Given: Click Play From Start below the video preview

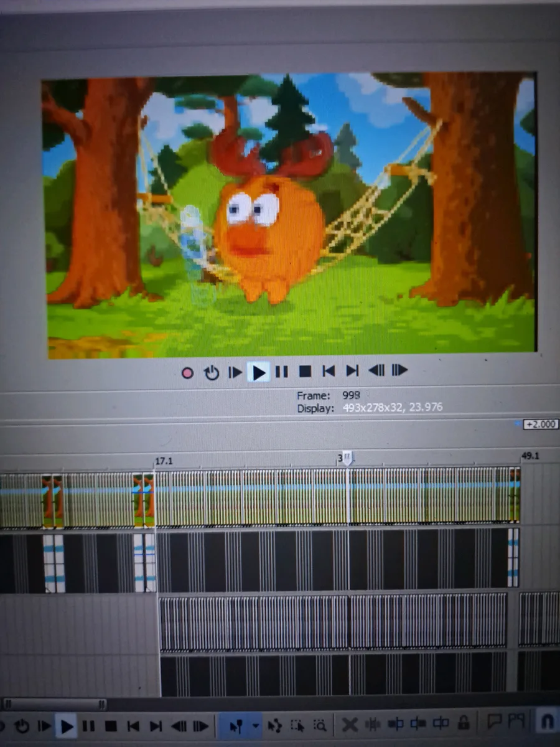Looking at the screenshot, I should 235,372.
